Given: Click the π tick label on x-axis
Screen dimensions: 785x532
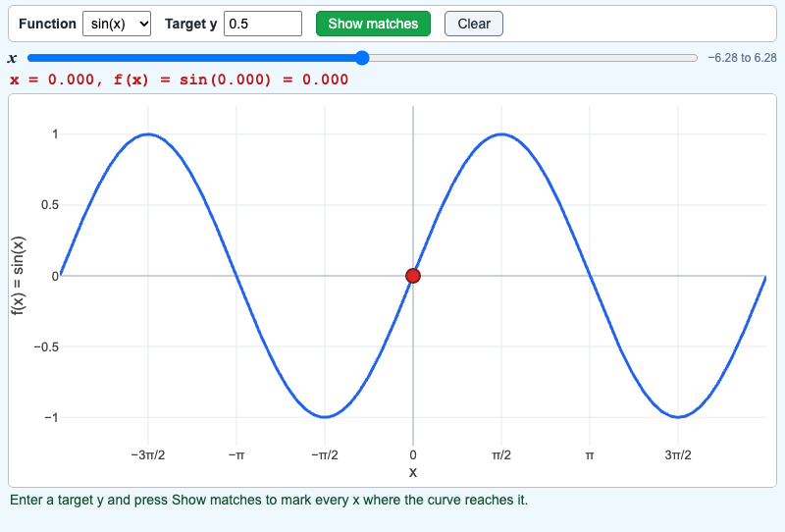Looking at the screenshot, I should click(x=590, y=455).
